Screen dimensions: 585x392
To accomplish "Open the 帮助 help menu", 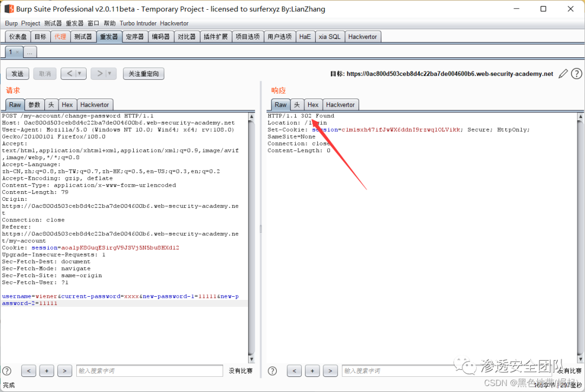I will [x=109, y=23].
